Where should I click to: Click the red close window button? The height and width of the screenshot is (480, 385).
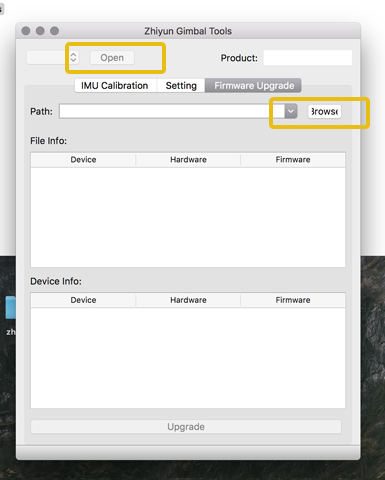click(x=26, y=31)
